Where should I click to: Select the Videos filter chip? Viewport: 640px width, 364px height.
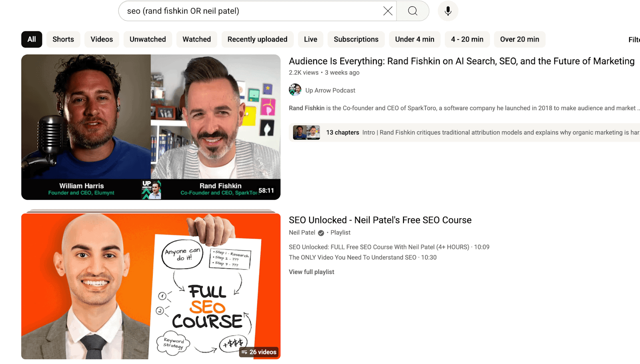(102, 39)
